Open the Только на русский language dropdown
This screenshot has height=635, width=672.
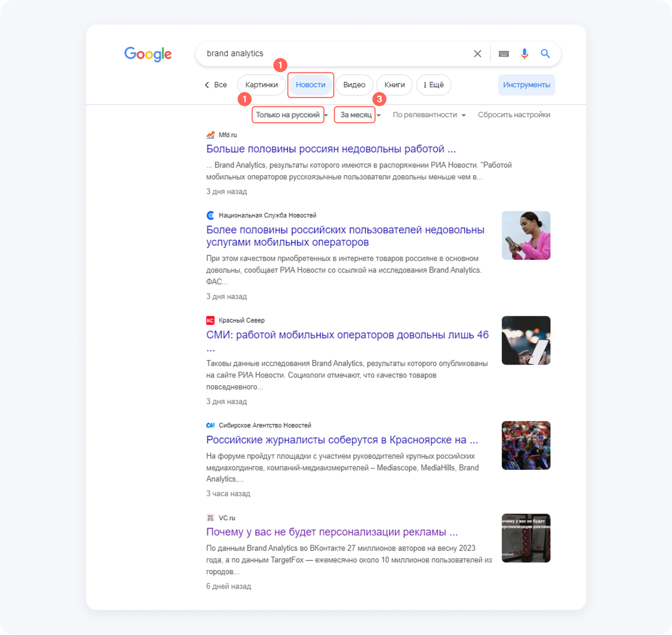click(292, 115)
